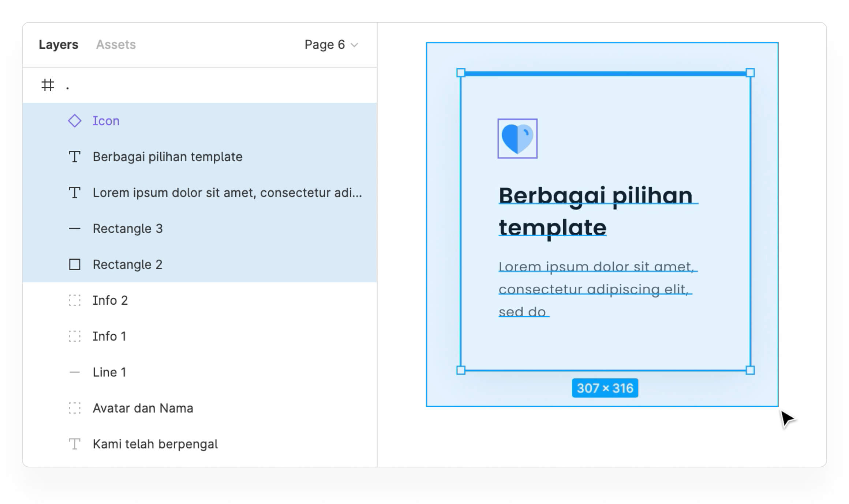The width and height of the screenshot is (849, 504).
Task: Select the Line 1 layer
Action: pos(109,372)
